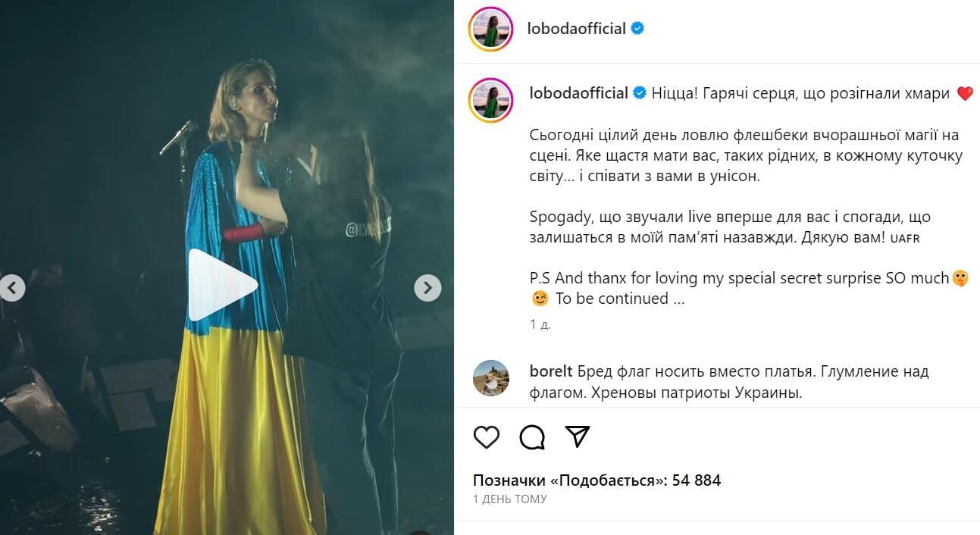Click the verified badge beside caption username
Image resolution: width=980 pixels, height=535 pixels.
(640, 93)
